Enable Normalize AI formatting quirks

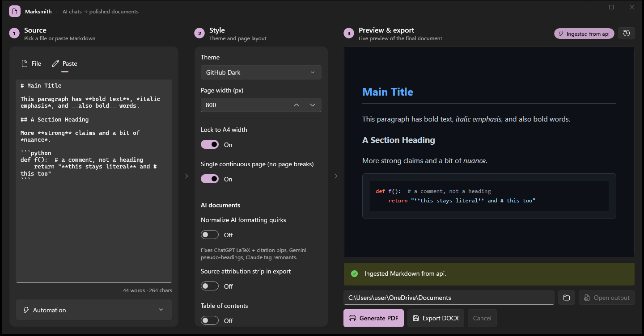(210, 235)
